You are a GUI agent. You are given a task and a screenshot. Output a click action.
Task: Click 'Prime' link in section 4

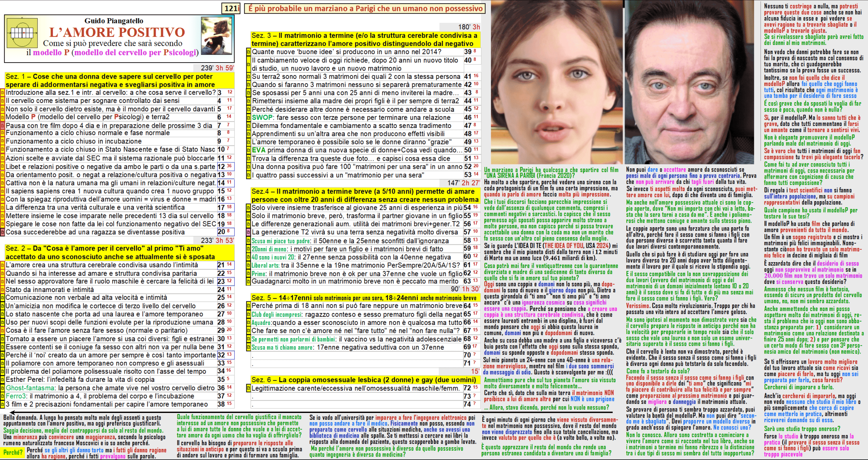pos(258,274)
